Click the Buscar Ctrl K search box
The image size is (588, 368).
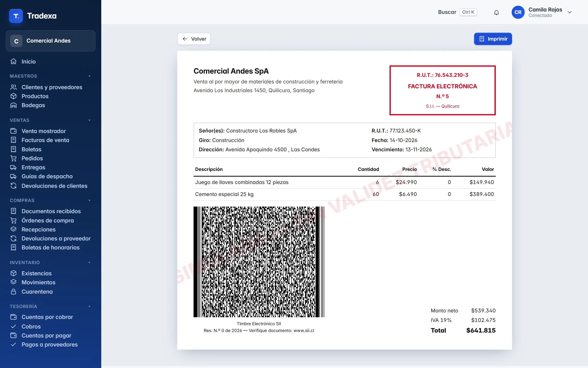point(457,12)
